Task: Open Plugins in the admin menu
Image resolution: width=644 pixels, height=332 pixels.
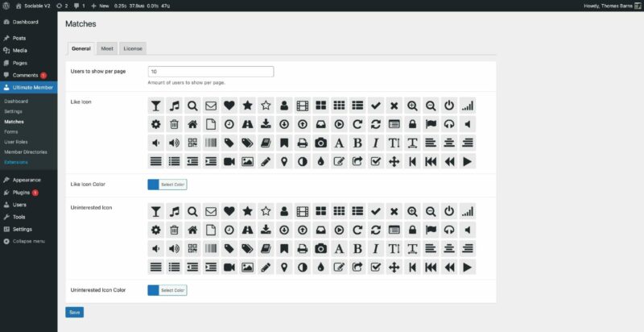Action: tap(29, 193)
